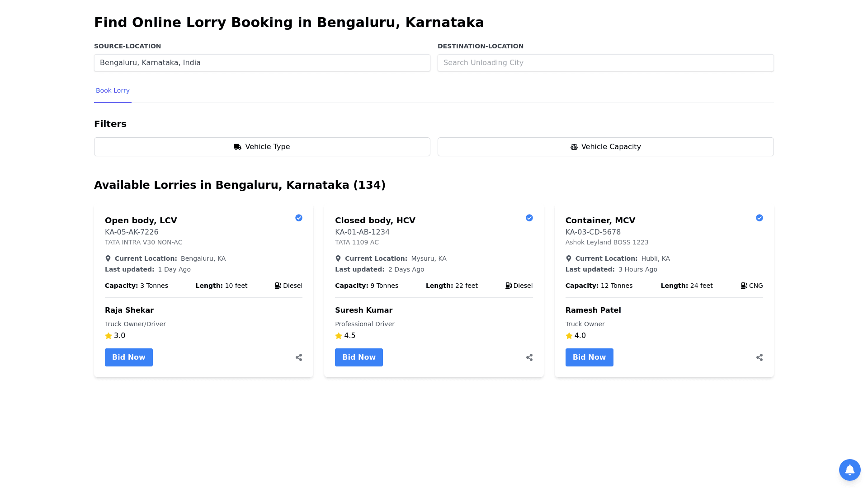
Task: Open the Closed body, HCV card title
Action: (x=375, y=221)
